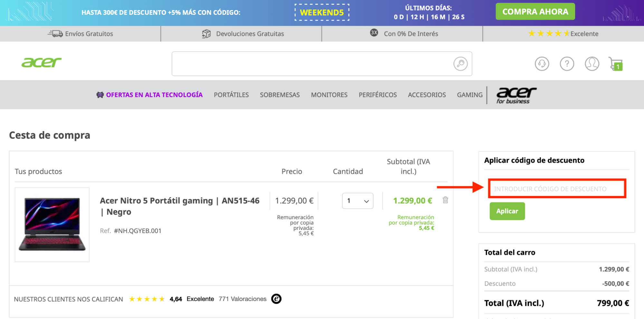The image size is (644, 319).
Task: Click the Cesta de compra heading
Action: click(x=50, y=135)
